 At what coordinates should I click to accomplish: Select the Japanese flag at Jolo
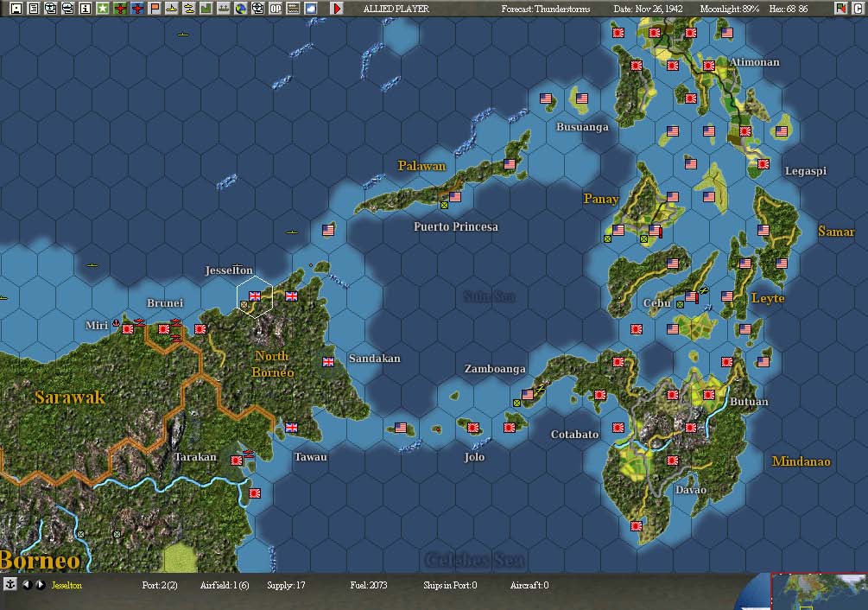[472, 428]
